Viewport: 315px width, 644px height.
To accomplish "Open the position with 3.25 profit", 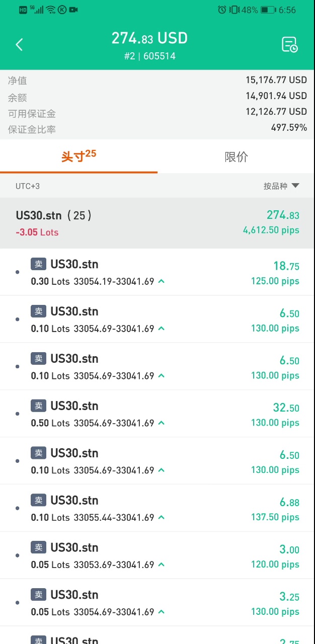I will tap(157, 603).
